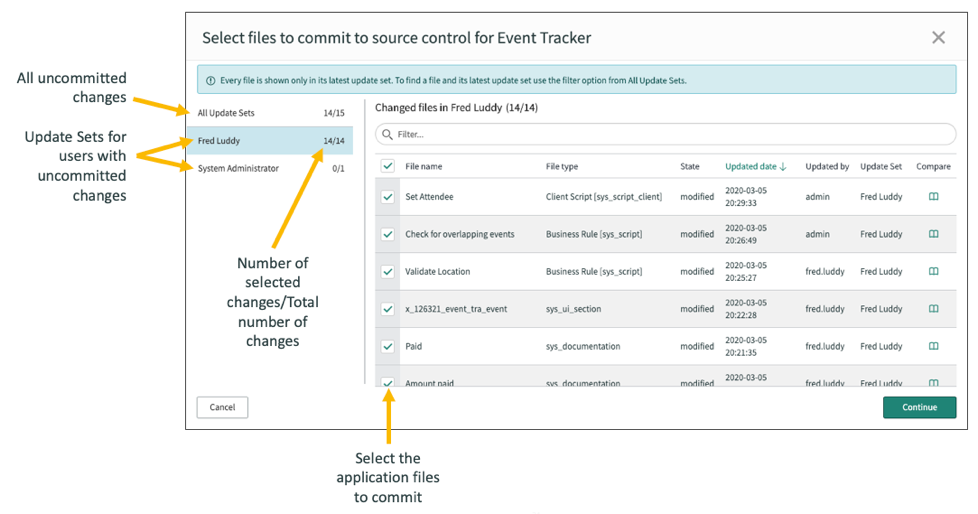Open compare view for Set Attendee
Image resolution: width=978 pixels, height=514 pixels.
point(933,196)
